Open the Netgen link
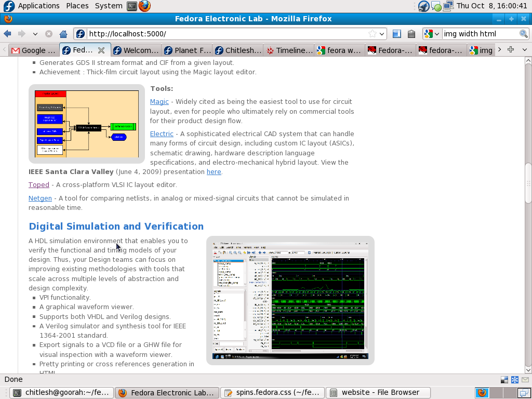 [x=40, y=198]
